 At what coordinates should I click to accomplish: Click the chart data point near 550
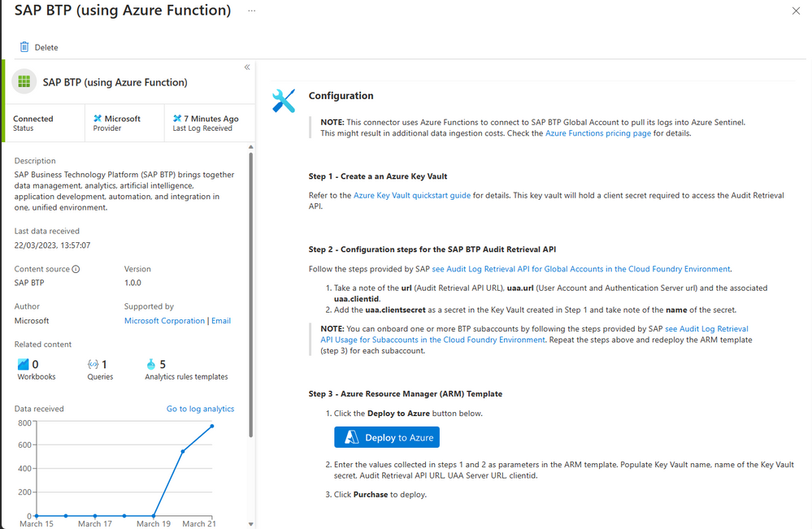(x=183, y=451)
